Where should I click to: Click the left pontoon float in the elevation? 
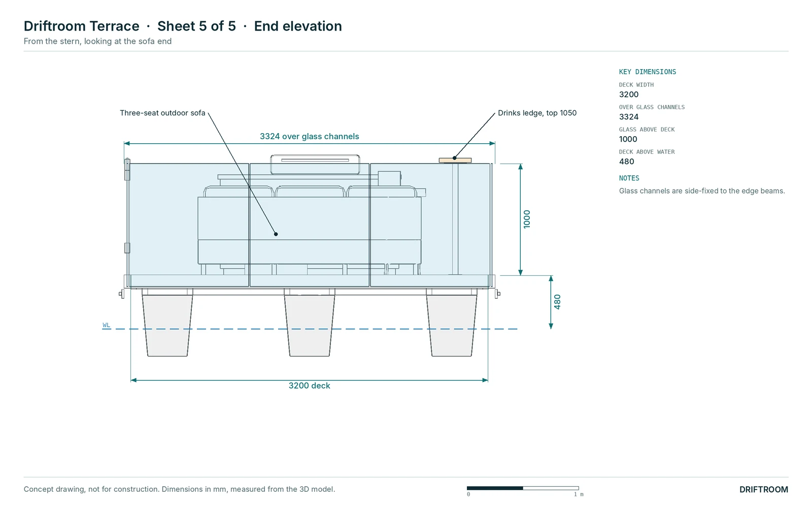(x=167, y=325)
